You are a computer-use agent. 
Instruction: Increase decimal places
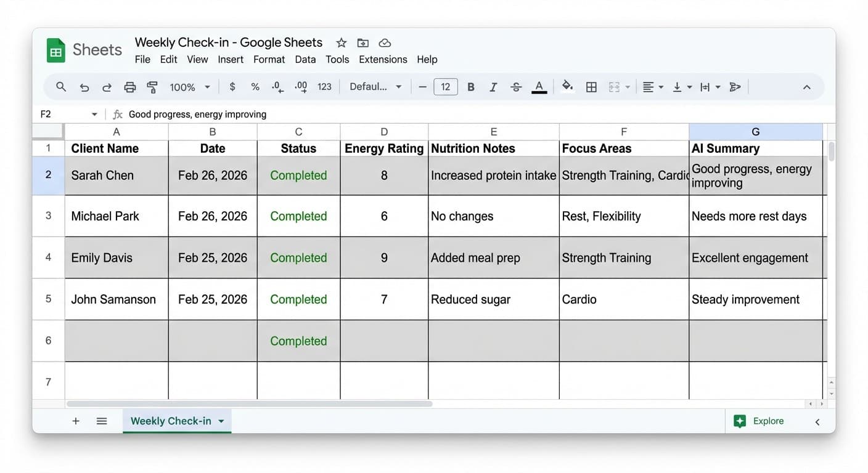coord(300,87)
